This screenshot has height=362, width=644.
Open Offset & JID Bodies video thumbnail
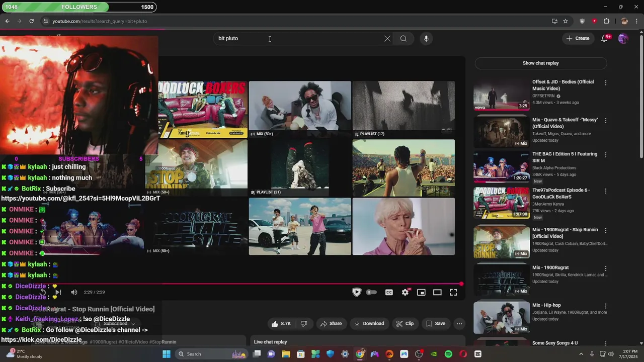point(501,95)
